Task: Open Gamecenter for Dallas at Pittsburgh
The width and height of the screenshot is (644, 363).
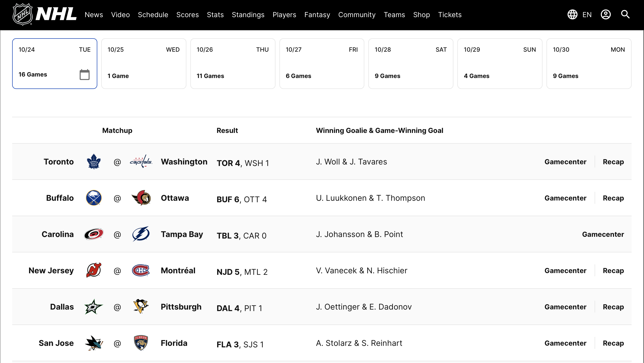Action: tap(565, 307)
